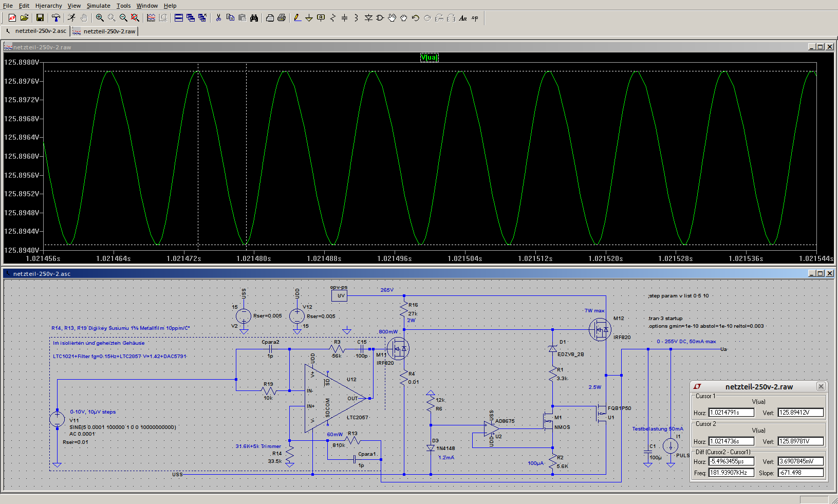Select the Drag closed-hand tool
Image resolution: width=838 pixels, height=504 pixels.
click(x=404, y=18)
